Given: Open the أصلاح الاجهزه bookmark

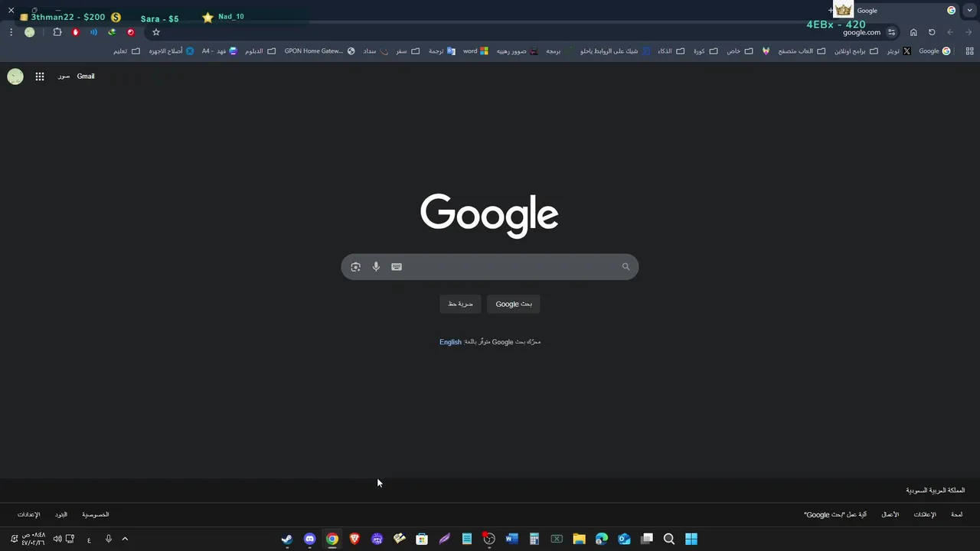Looking at the screenshot, I should pos(171,51).
